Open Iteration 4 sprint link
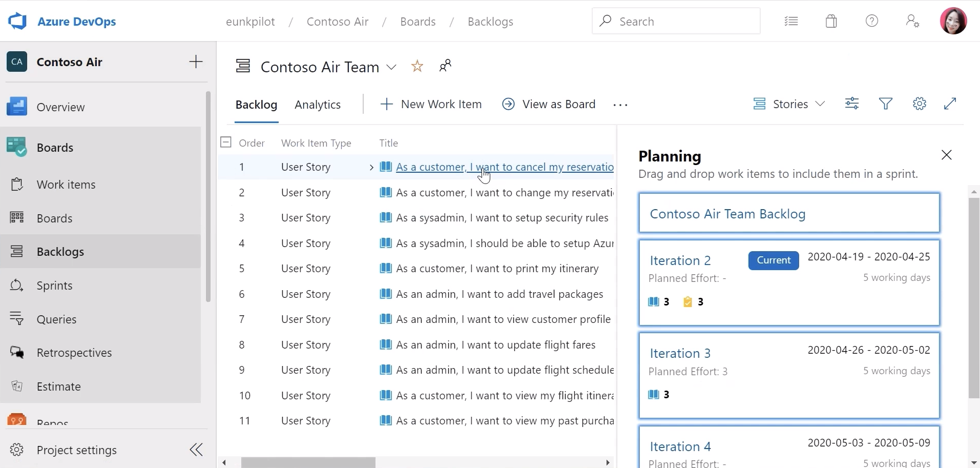 point(680,446)
